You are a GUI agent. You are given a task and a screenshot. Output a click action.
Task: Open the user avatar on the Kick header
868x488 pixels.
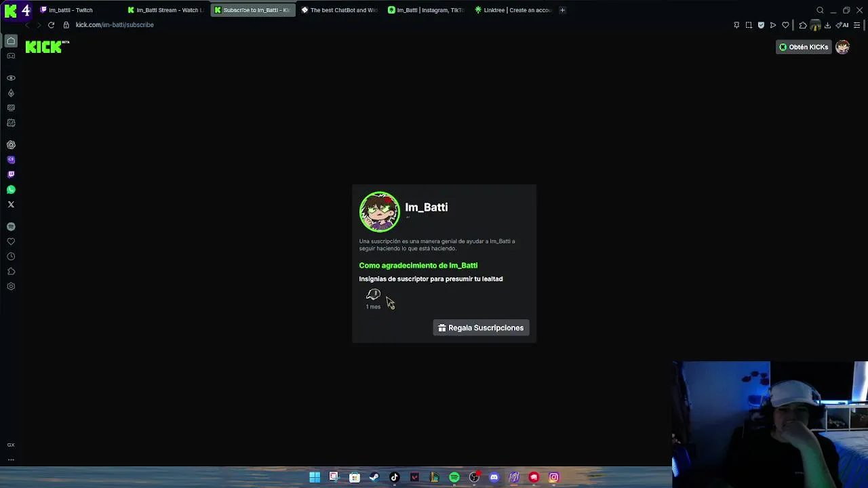coord(842,47)
